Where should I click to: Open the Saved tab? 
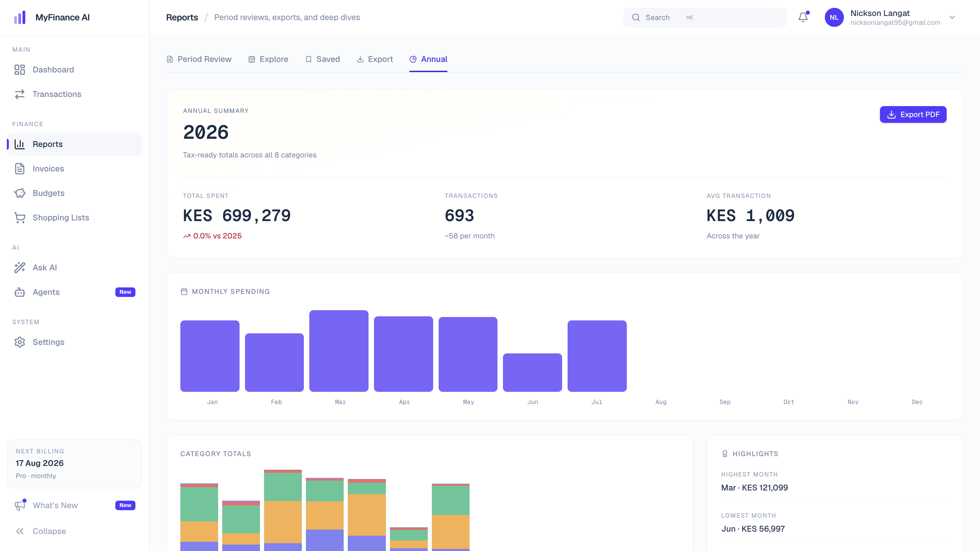pos(323,59)
